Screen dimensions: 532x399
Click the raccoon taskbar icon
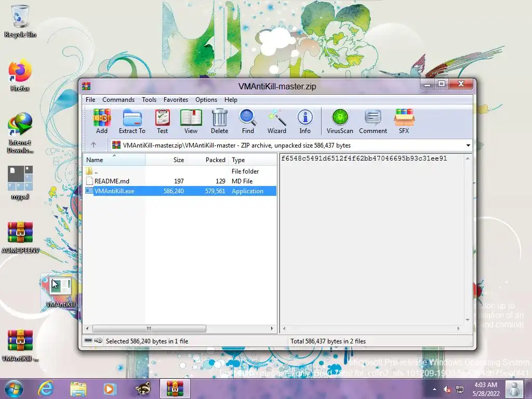[x=143, y=389]
